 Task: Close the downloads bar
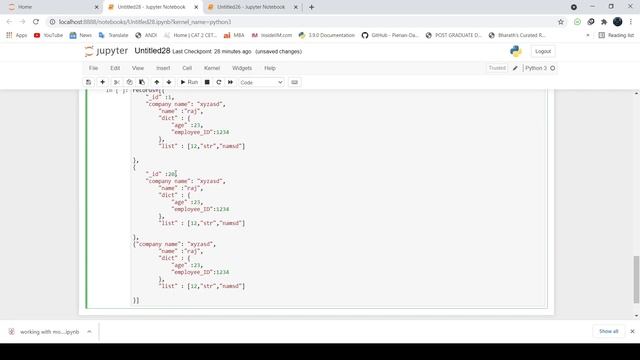632,331
